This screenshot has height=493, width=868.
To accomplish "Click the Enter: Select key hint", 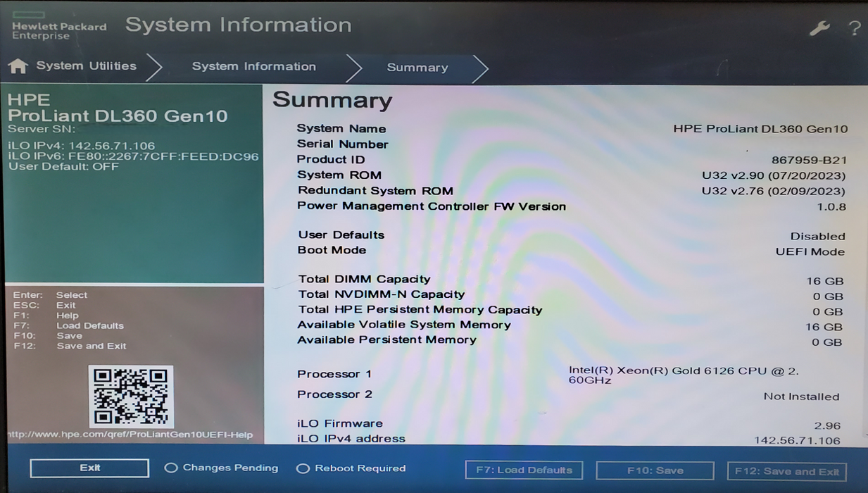I will pos(50,295).
